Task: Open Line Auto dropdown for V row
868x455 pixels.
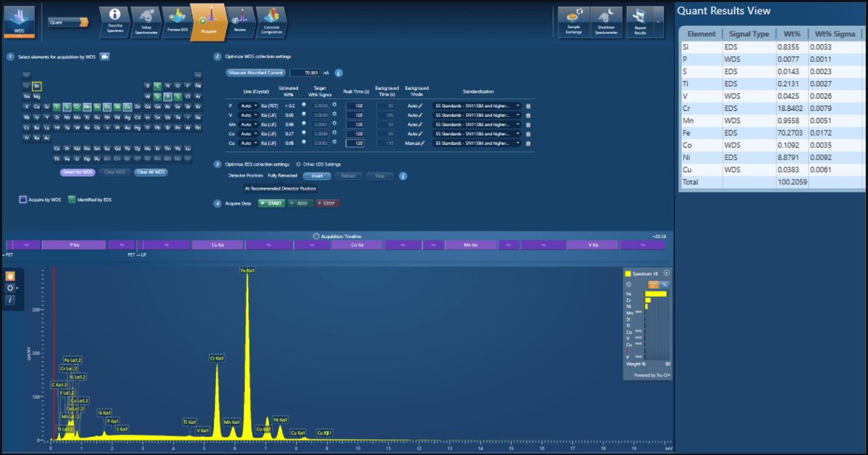Action: (x=249, y=115)
